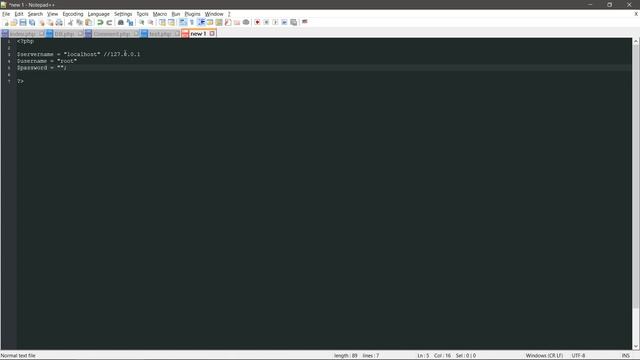Click the Ln : 5 status bar entry
This screenshot has height=360, width=640.
tap(423, 356)
